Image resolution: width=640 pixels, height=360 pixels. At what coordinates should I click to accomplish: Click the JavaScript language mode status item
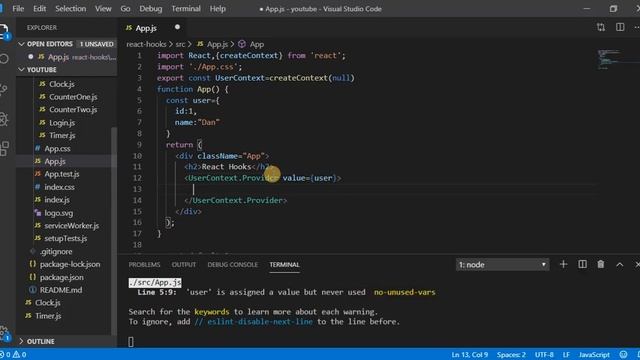coord(594,355)
